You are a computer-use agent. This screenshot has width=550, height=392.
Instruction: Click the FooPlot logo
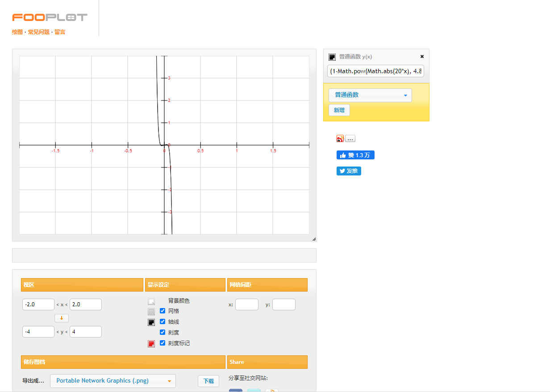pyautogui.click(x=50, y=17)
